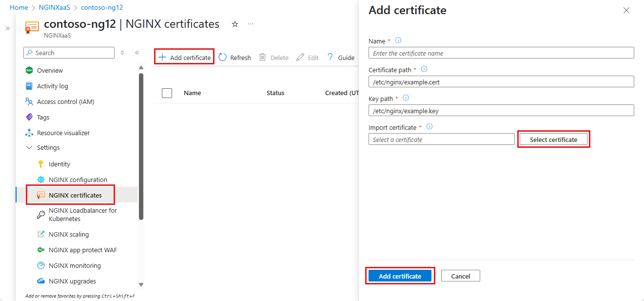Click the NGINX app protect WAF icon
Image resolution: width=644 pixels, height=301 pixels.
[x=41, y=250]
